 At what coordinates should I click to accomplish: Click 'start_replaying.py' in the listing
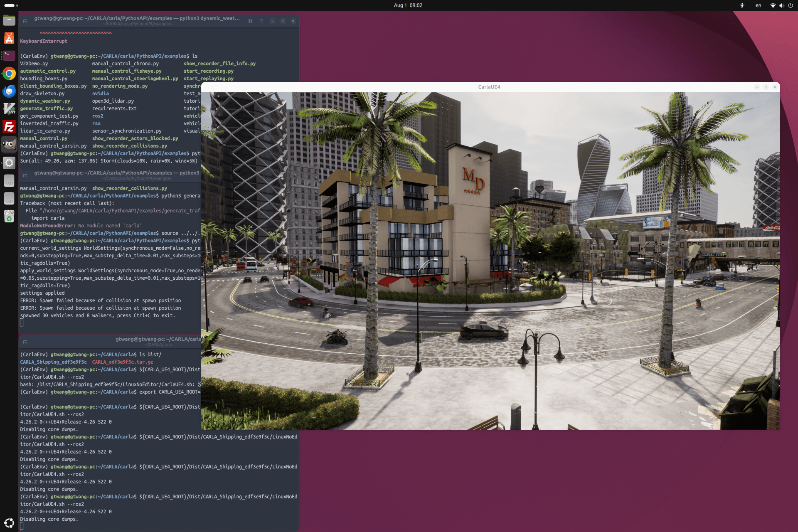(209, 79)
